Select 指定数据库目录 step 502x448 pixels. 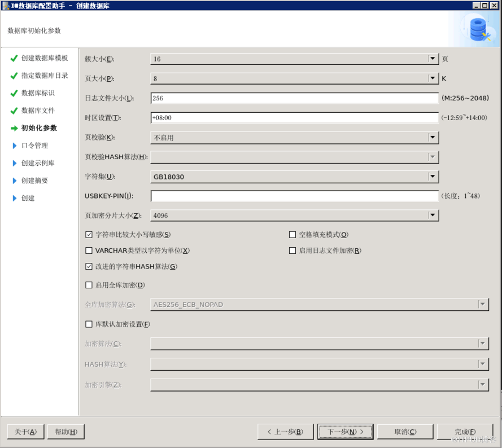[45, 76]
